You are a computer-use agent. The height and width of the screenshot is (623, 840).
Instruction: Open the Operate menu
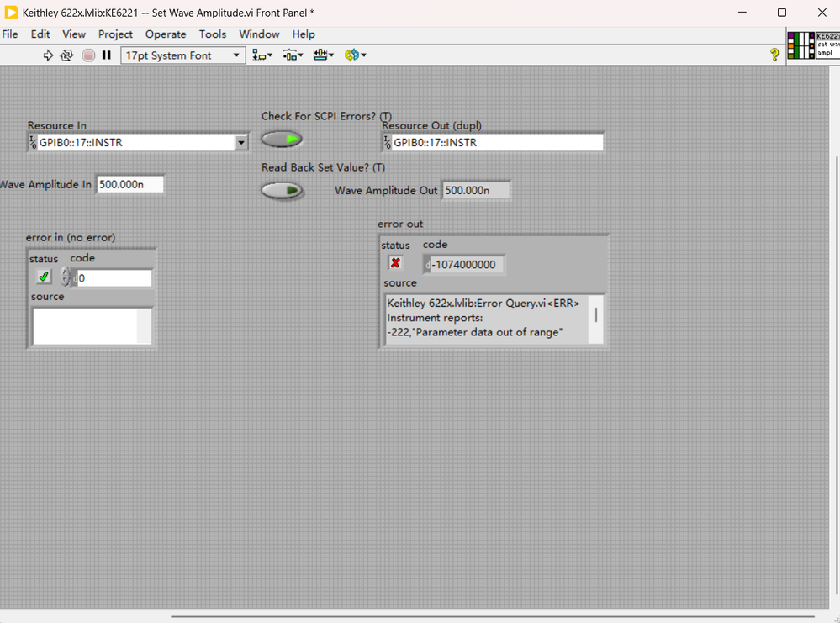tap(166, 34)
